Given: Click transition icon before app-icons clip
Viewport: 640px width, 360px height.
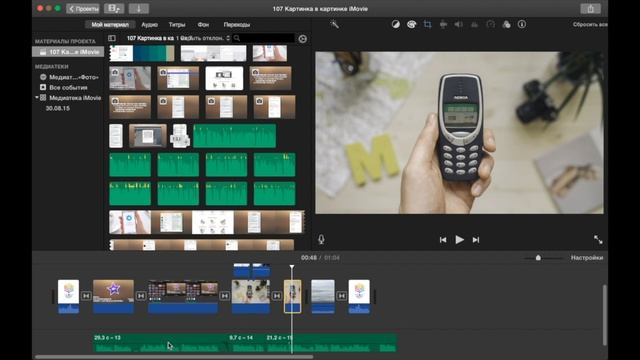Looking at the screenshot, I should tap(141, 296).
